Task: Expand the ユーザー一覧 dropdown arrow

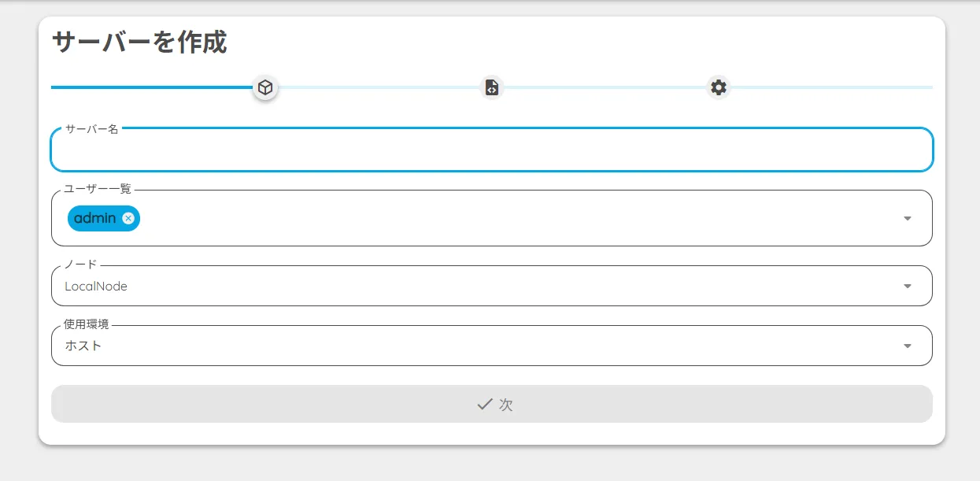Action: [908, 218]
